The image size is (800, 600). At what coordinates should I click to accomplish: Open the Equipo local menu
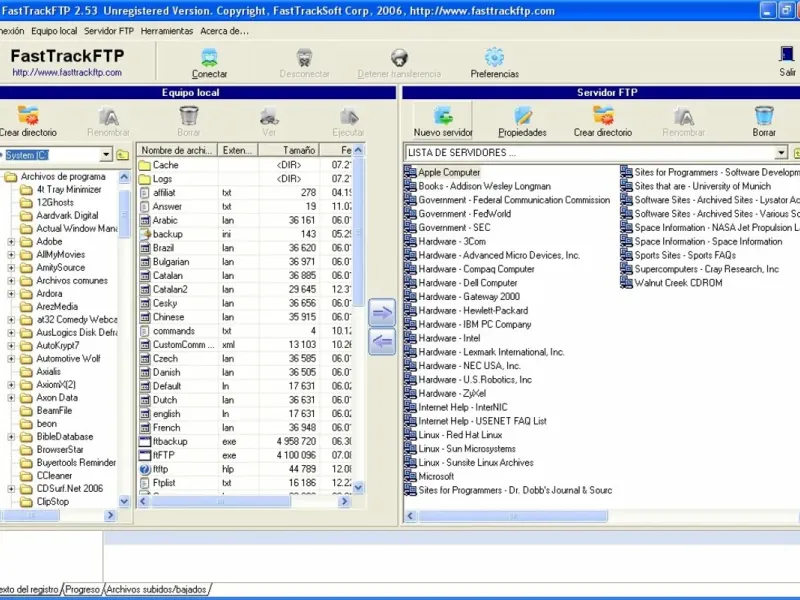coord(54,31)
